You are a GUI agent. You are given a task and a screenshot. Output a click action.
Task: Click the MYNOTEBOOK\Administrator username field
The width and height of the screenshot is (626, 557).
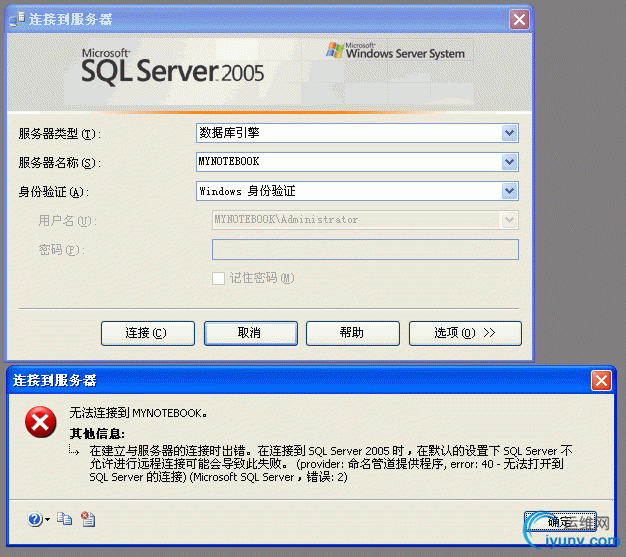pos(365,220)
